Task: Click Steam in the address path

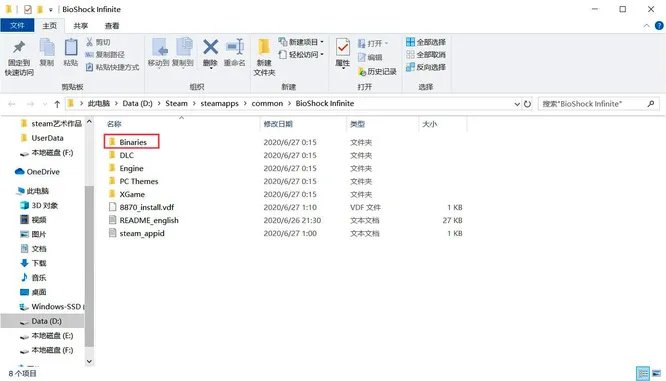Action: pyautogui.click(x=176, y=103)
